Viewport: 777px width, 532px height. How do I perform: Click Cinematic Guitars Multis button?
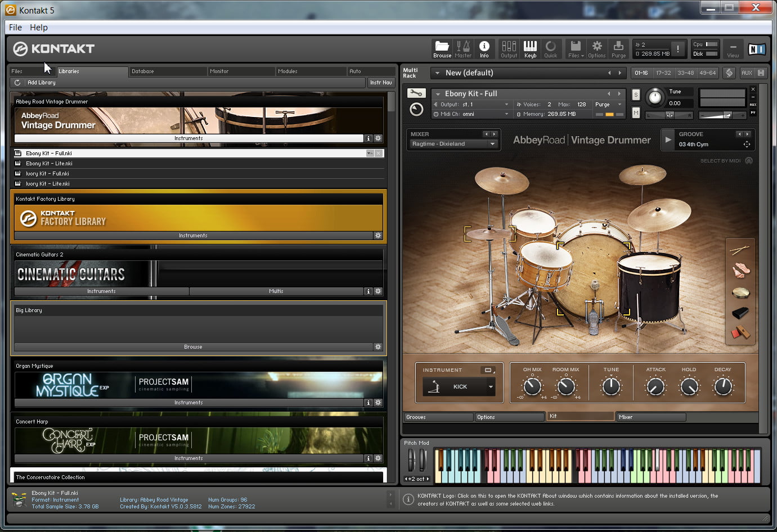coord(276,291)
